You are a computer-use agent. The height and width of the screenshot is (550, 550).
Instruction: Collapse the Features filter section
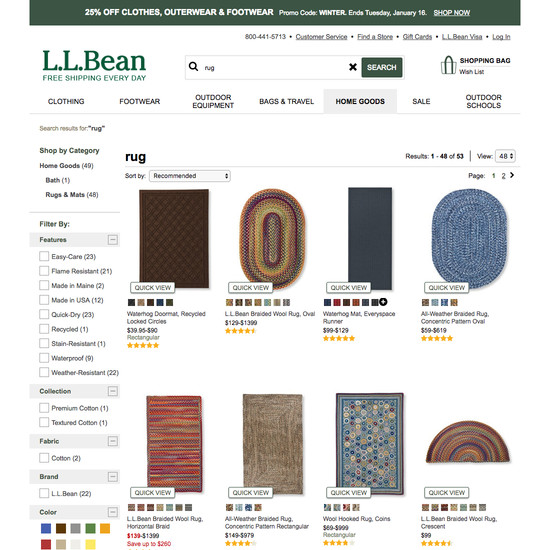point(113,240)
